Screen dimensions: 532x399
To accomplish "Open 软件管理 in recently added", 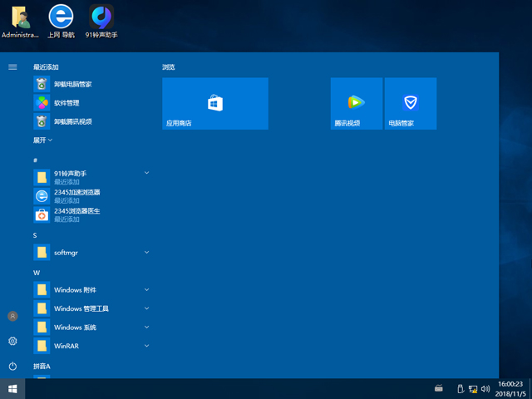I will pos(66,103).
